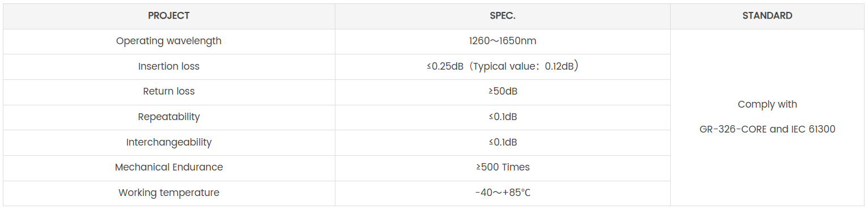Click the ≤0.1dB value beside Repeatability
Viewport: 868px width, 209px height.
click(x=503, y=117)
